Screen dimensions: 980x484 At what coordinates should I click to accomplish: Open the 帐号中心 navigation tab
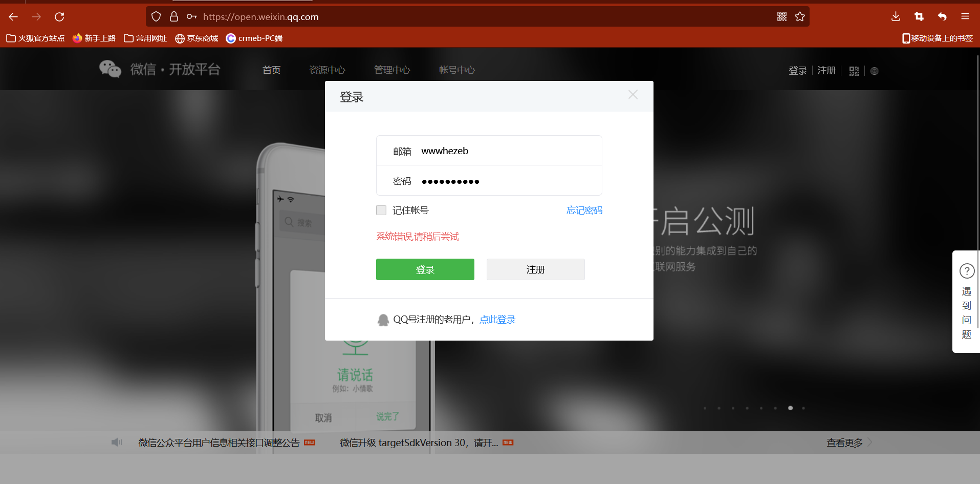457,70
